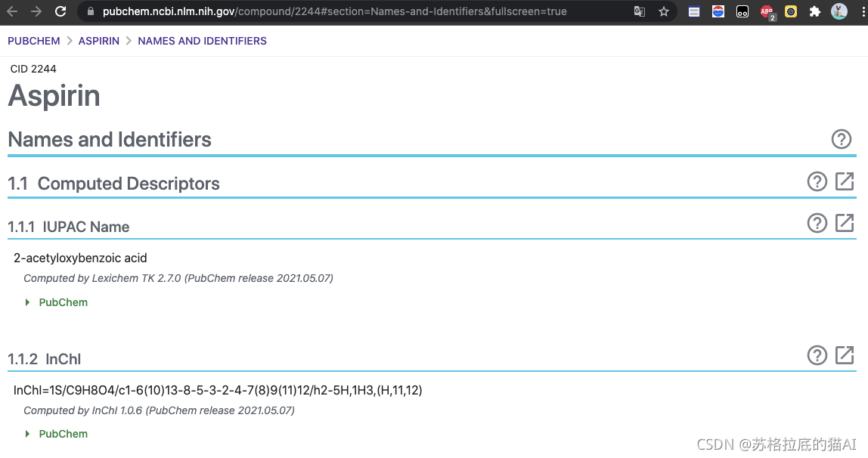Click the Aspirin page title
The image size is (868, 458).
[54, 96]
